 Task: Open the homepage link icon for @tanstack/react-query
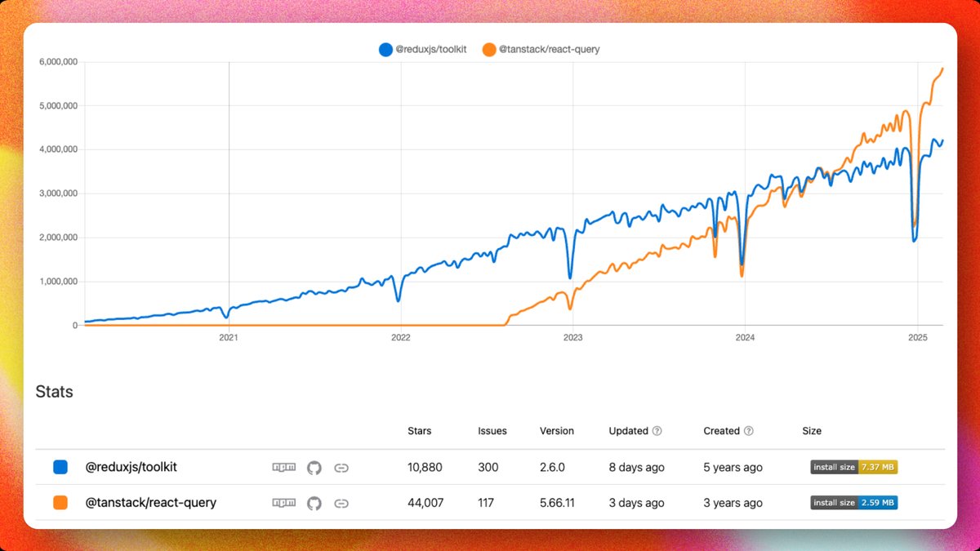341,503
